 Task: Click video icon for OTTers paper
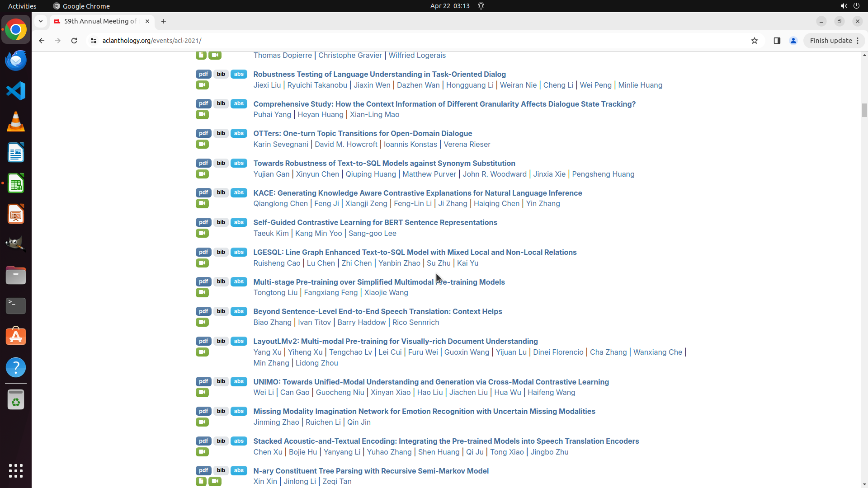tap(202, 144)
